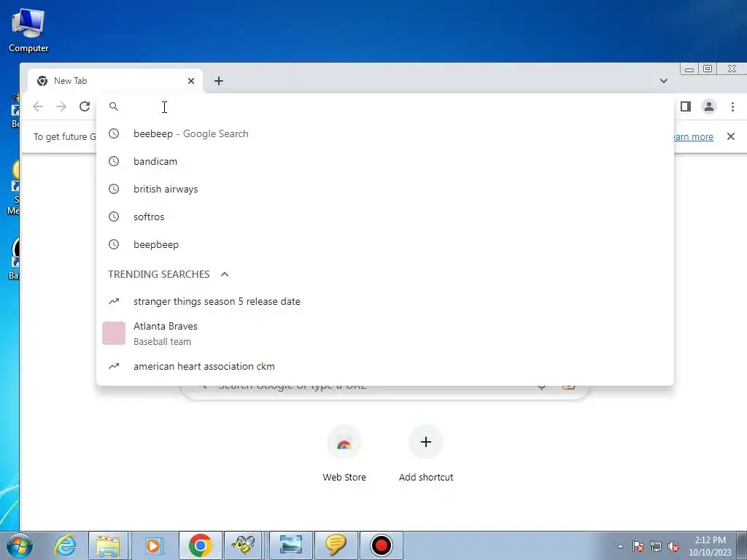747x560 pixels.
Task: Choose the beepbeep history suggestion
Action: (x=385, y=244)
